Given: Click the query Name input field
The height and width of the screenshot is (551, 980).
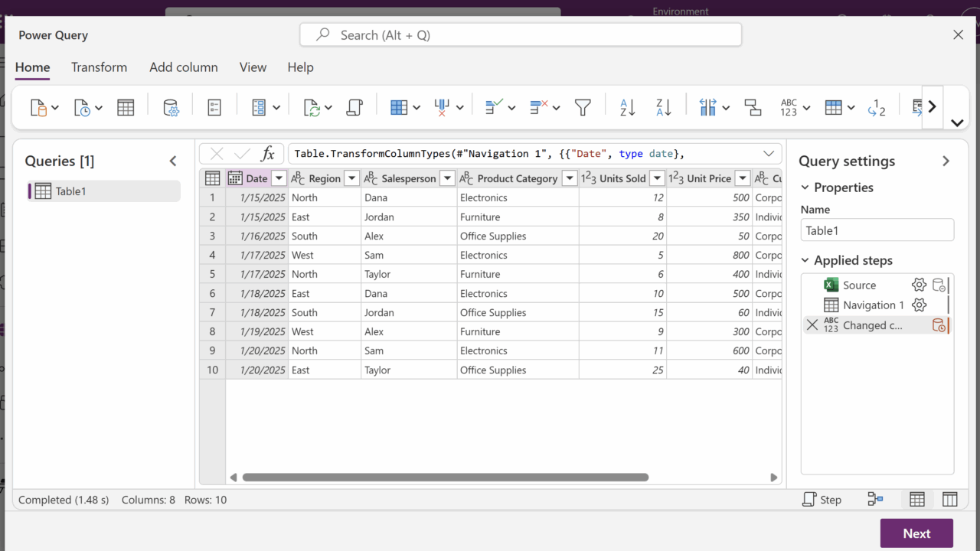Looking at the screenshot, I should tap(877, 230).
